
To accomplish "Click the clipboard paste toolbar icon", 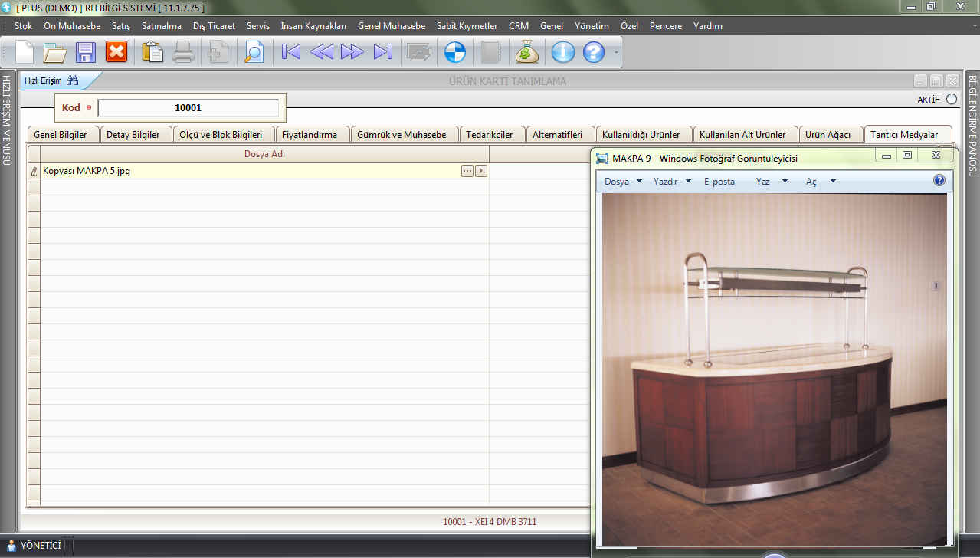I will pos(152,52).
